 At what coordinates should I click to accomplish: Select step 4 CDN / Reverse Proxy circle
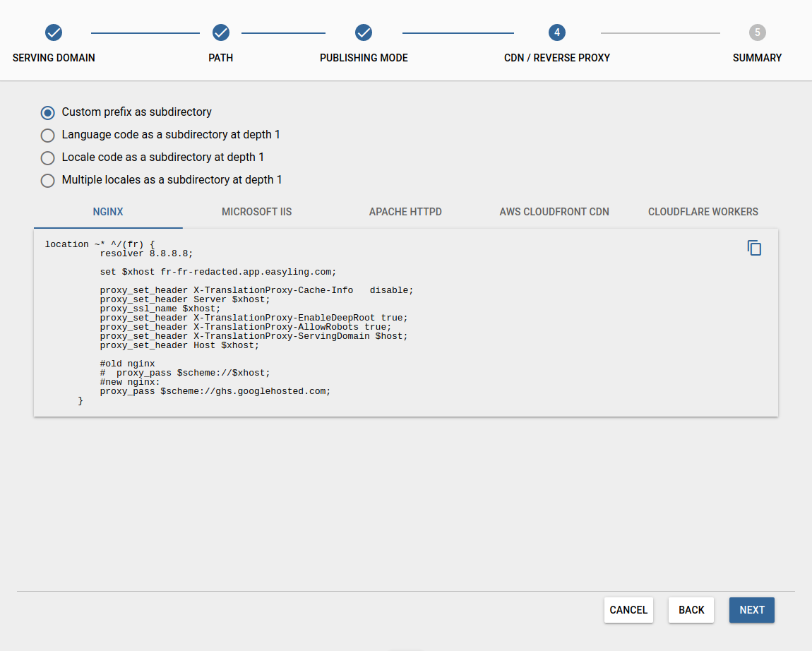[x=556, y=32]
